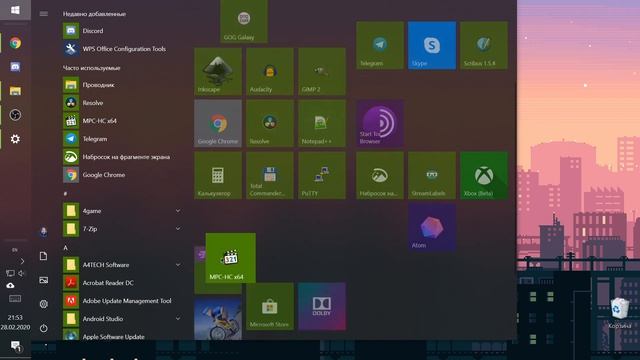This screenshot has height=360, width=640.
Task: Open the volume tray icon
Action: [x=21, y=273]
